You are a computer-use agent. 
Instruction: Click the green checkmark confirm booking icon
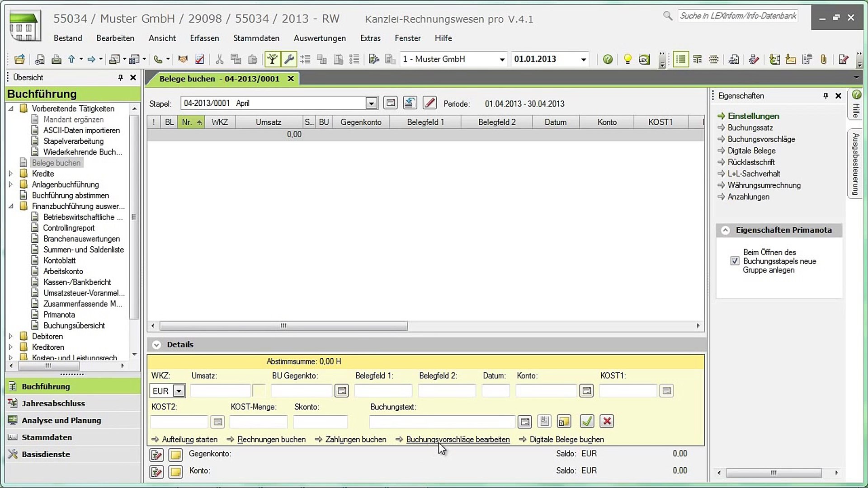click(587, 422)
